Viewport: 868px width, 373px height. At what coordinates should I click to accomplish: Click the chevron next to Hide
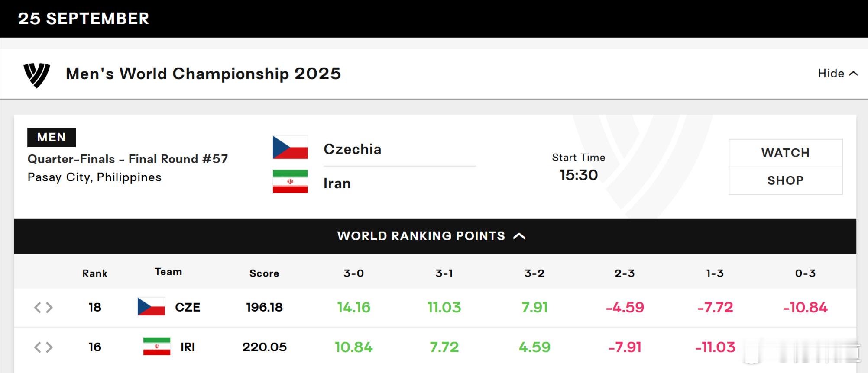[x=853, y=74]
